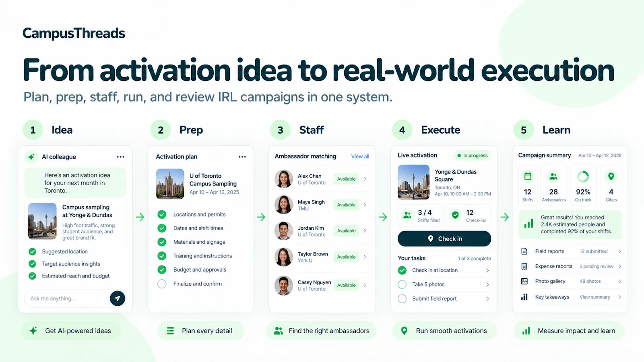Open the Yonge & Dundas Square photo
This screenshot has height=362, width=644.
point(414,182)
